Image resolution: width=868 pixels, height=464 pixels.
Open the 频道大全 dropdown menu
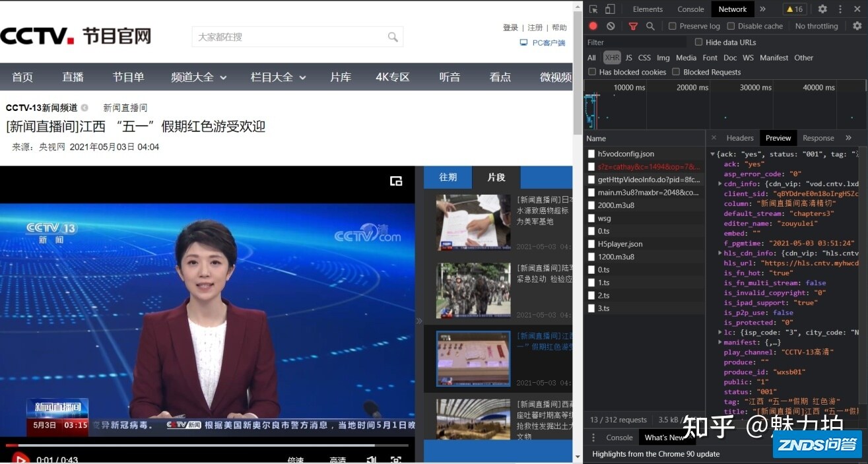(199, 77)
